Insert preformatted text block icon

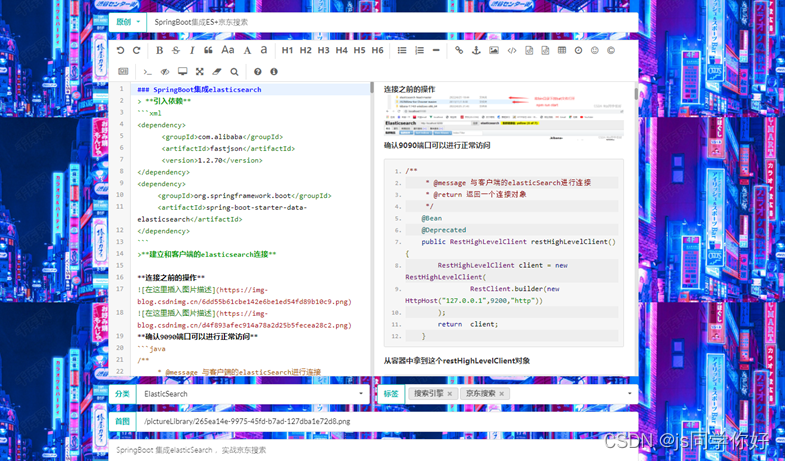(529, 50)
